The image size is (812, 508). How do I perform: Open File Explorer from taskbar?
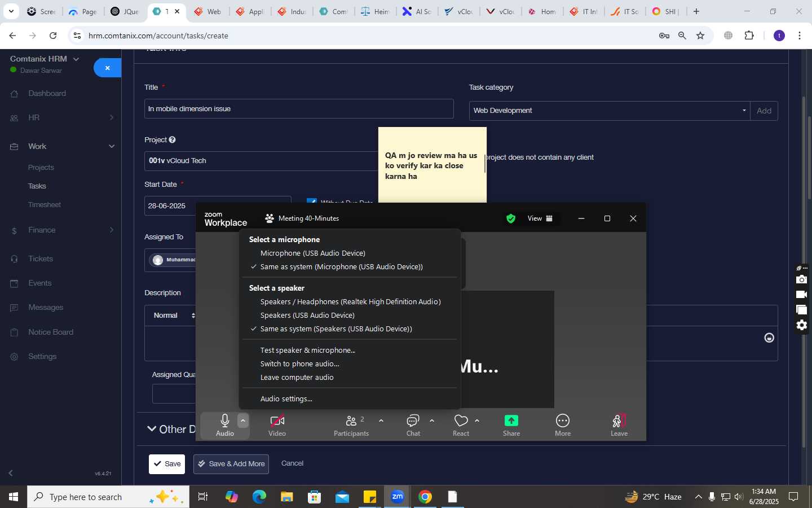click(x=287, y=497)
